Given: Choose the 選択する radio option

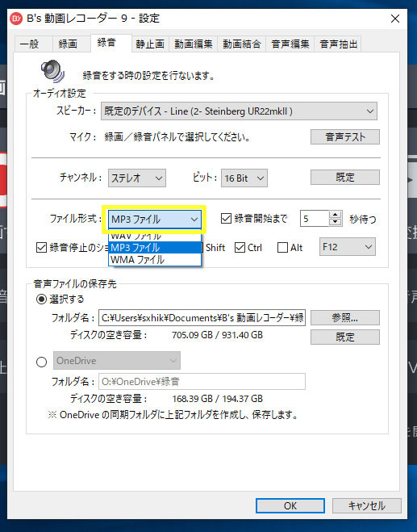Looking at the screenshot, I should click(x=41, y=300).
